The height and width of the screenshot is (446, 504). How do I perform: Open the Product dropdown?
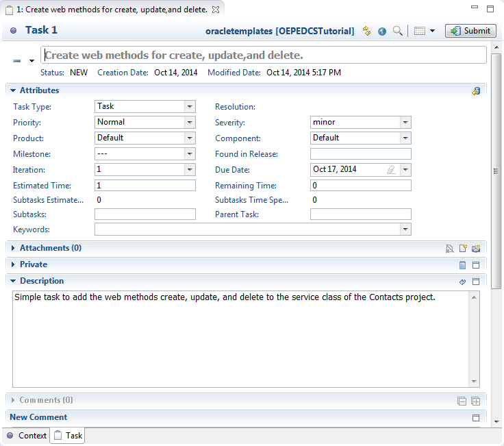click(x=190, y=138)
